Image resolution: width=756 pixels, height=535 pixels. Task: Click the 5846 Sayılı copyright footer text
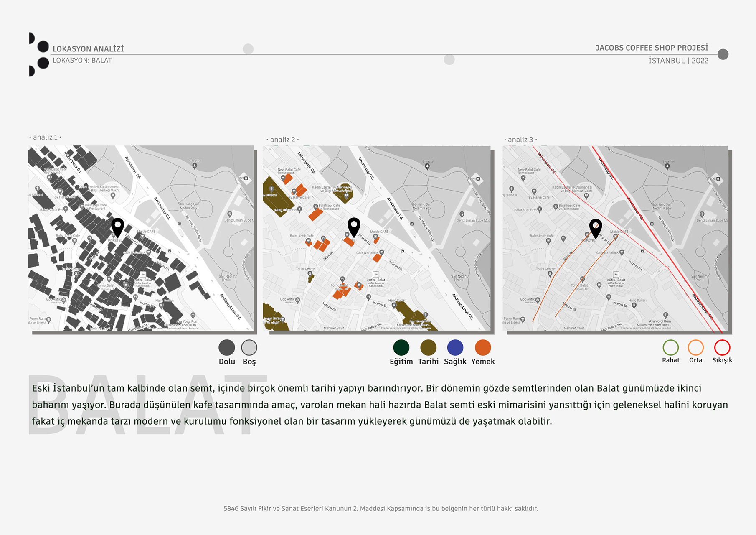click(381, 509)
